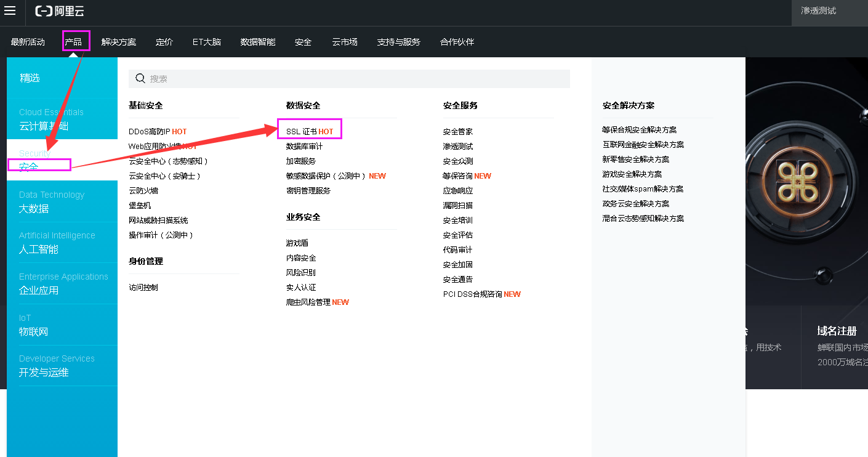
Task: Open the 云市场 nav item
Action: (345, 42)
